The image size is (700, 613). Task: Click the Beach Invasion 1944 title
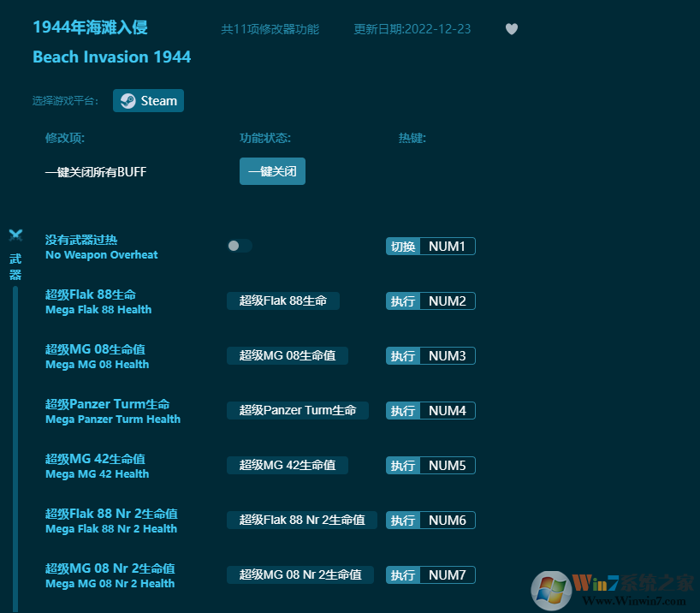tap(111, 57)
